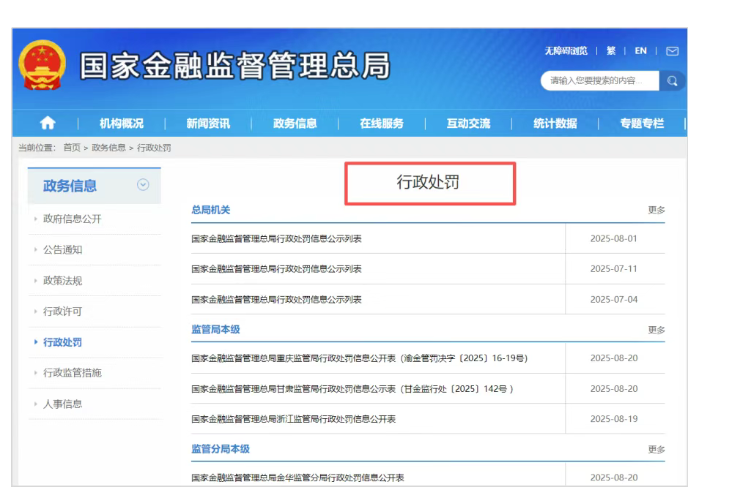Click the date 2025-08-20 on 重庆 row
732x494 pixels.
click(614, 358)
